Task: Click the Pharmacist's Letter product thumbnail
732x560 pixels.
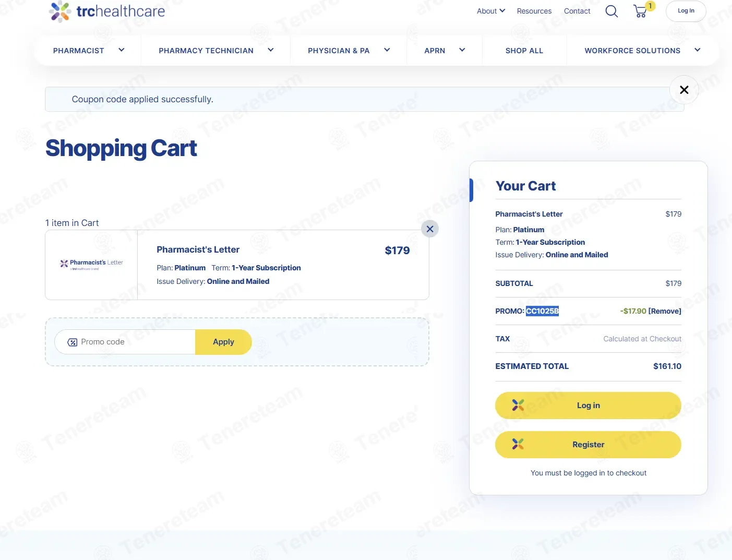Action: point(91,265)
